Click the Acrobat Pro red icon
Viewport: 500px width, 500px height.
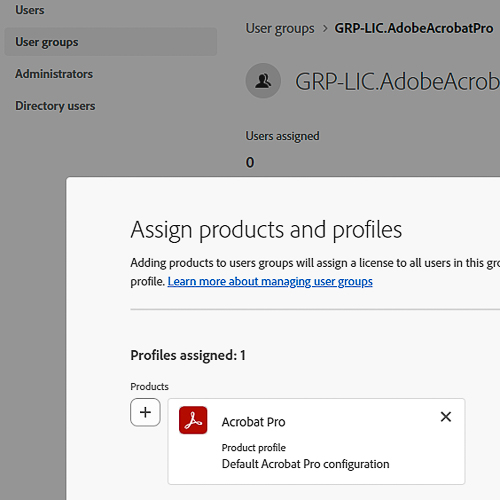pyautogui.click(x=193, y=420)
